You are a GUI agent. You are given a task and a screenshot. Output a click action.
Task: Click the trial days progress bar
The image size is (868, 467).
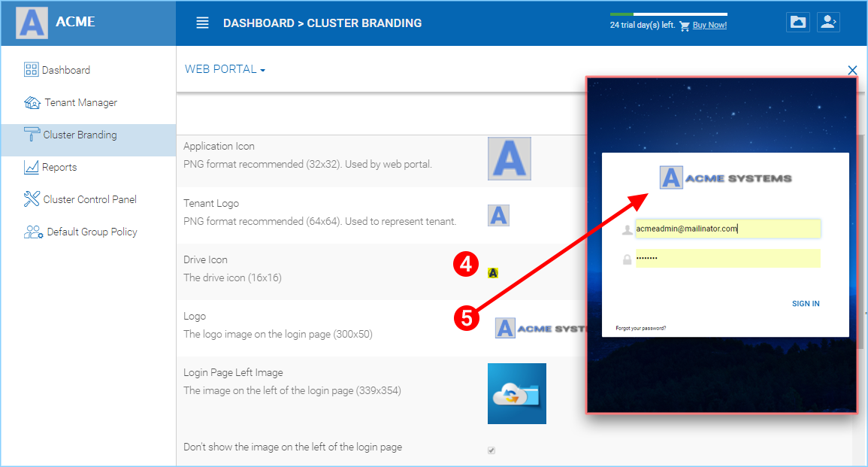coord(668,14)
